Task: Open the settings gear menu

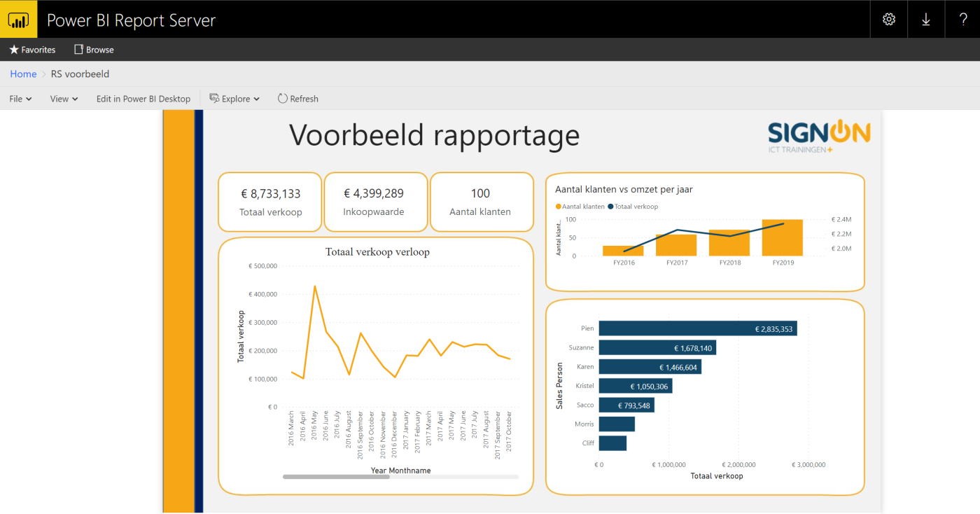Action: click(x=888, y=20)
